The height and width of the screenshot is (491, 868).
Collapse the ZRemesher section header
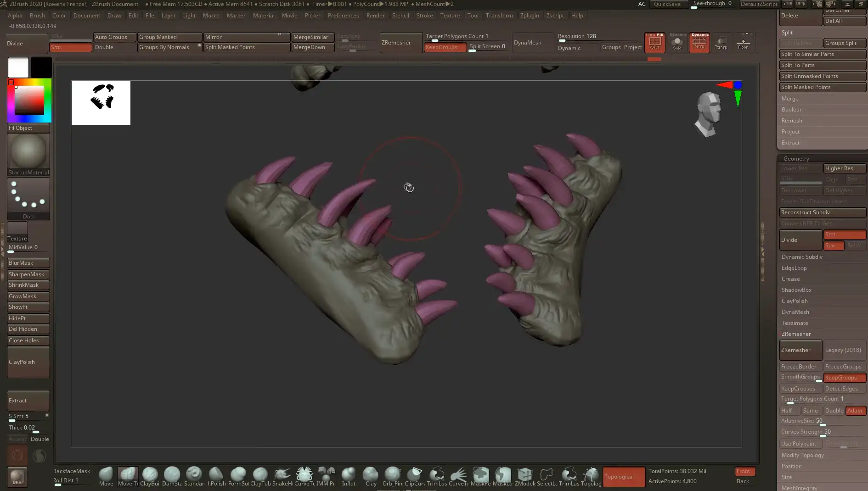coord(796,334)
